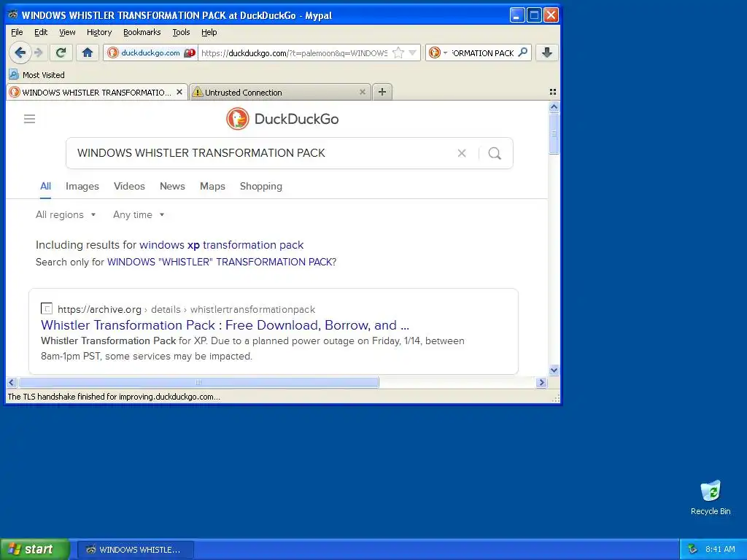The image size is (747, 560).
Task: Click the vertical scrollbar down arrow
Action: point(554,370)
